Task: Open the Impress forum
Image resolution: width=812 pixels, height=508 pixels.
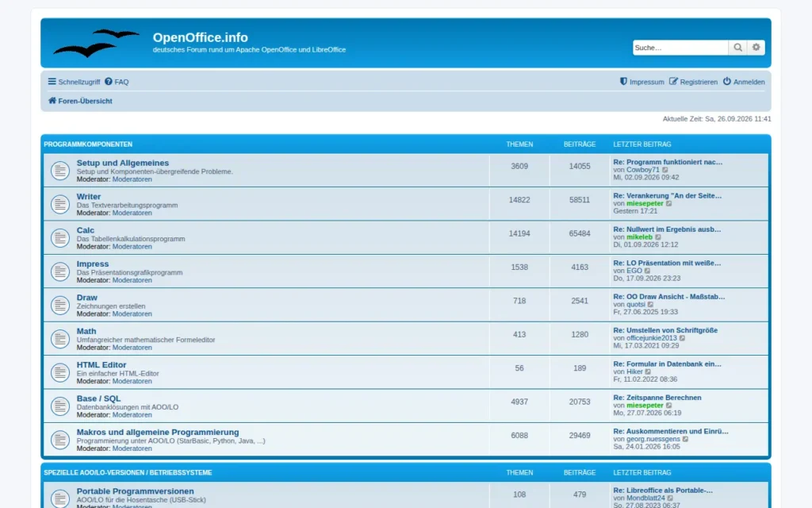Action: click(x=93, y=264)
